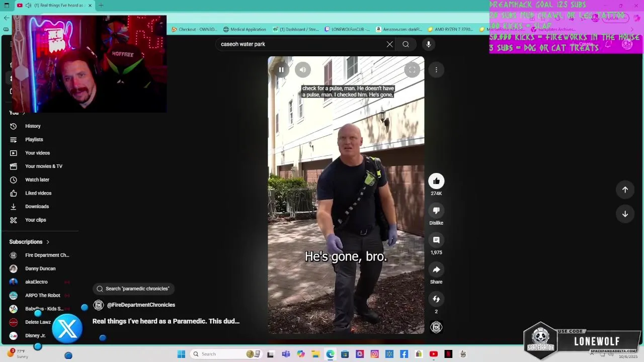Viewport: 644px width, 362px height.
Task: Open the '(1) Dashboard / Stre...' bookmark
Action: [x=295, y=29]
